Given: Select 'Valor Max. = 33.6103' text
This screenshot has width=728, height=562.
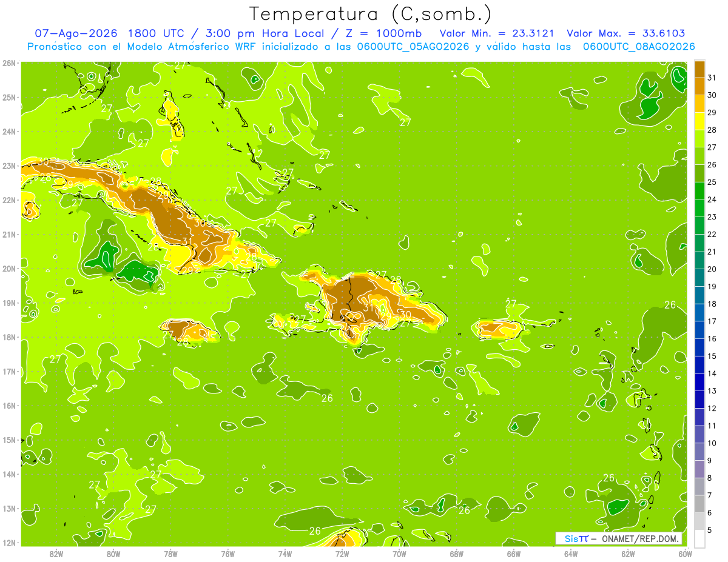Looking at the screenshot, I should point(625,33).
